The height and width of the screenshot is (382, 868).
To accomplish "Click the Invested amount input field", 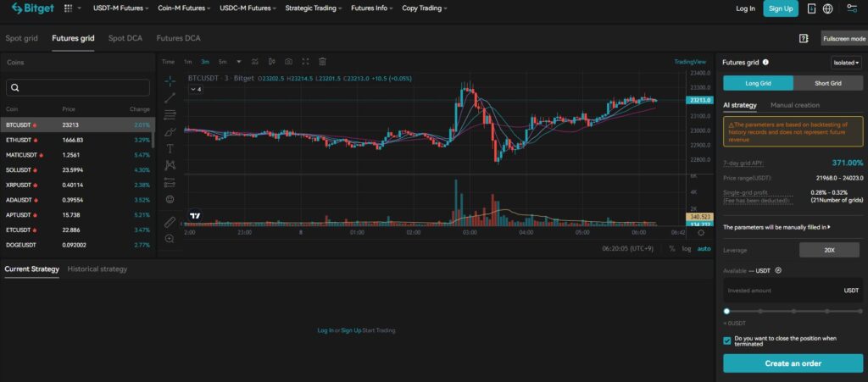I will click(793, 291).
